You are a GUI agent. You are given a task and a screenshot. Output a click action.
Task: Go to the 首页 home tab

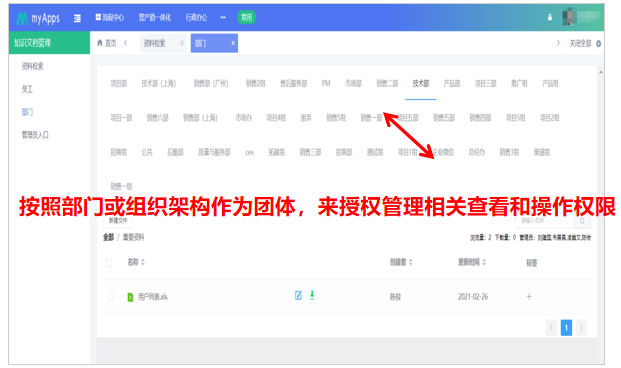(107, 43)
